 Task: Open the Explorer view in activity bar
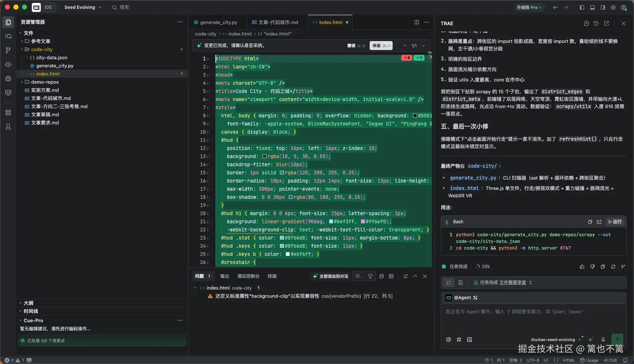click(8, 22)
